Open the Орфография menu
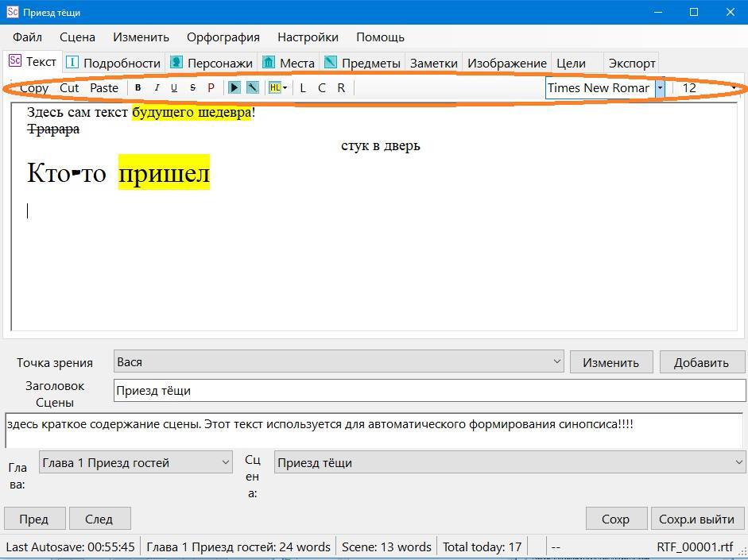The image size is (748, 560). [223, 37]
